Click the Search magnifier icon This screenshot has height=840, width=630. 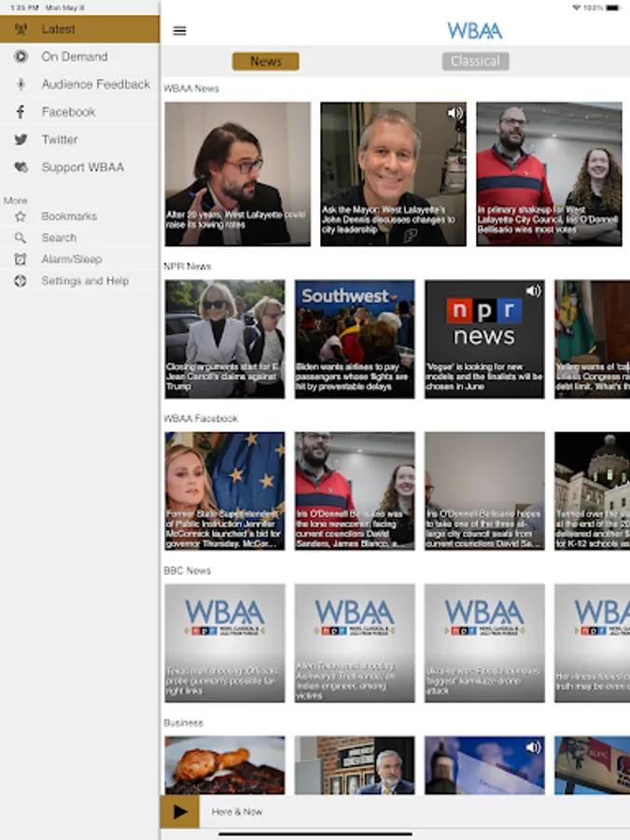click(21, 238)
